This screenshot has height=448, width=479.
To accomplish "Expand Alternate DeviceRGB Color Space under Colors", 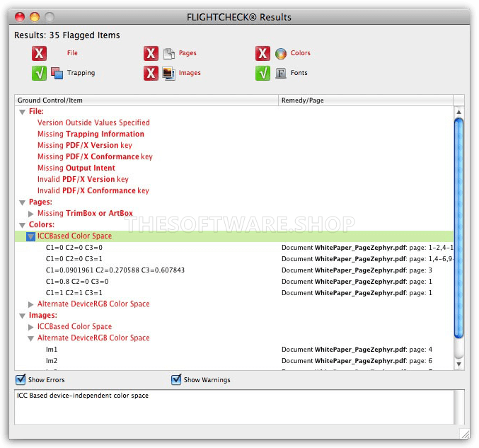I will click(30, 304).
